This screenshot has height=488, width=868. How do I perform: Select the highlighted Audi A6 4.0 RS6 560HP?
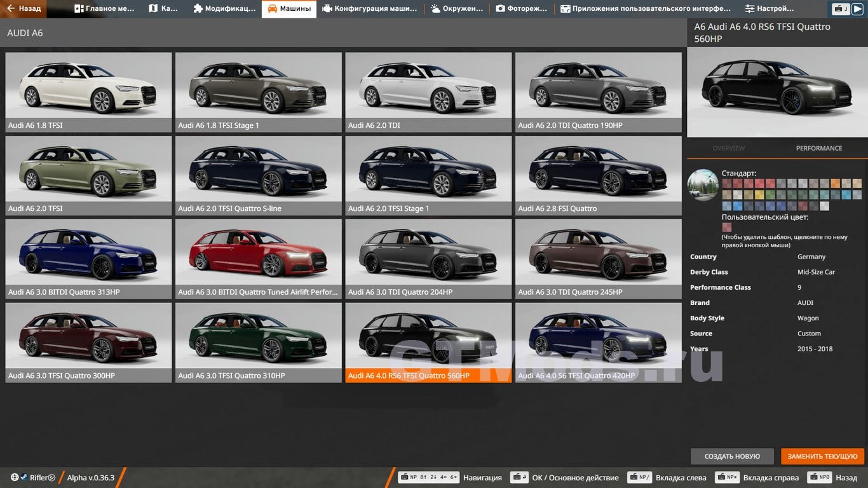[428, 342]
